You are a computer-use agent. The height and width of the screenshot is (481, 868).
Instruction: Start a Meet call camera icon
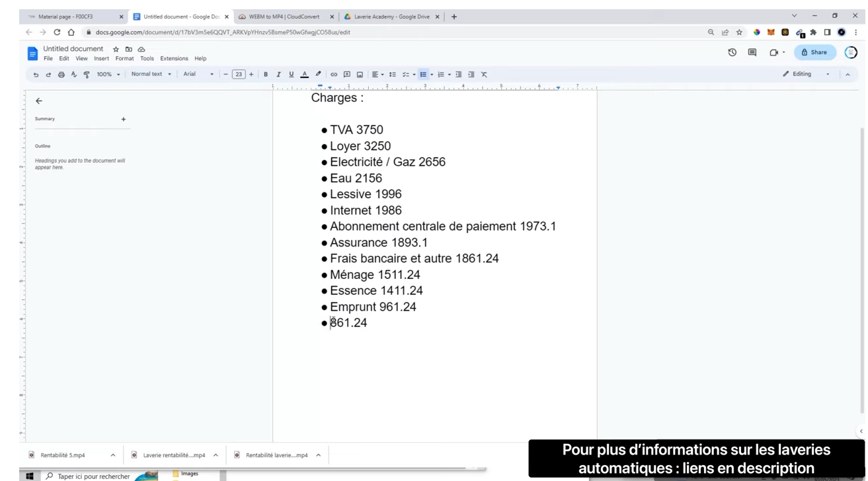(x=773, y=52)
